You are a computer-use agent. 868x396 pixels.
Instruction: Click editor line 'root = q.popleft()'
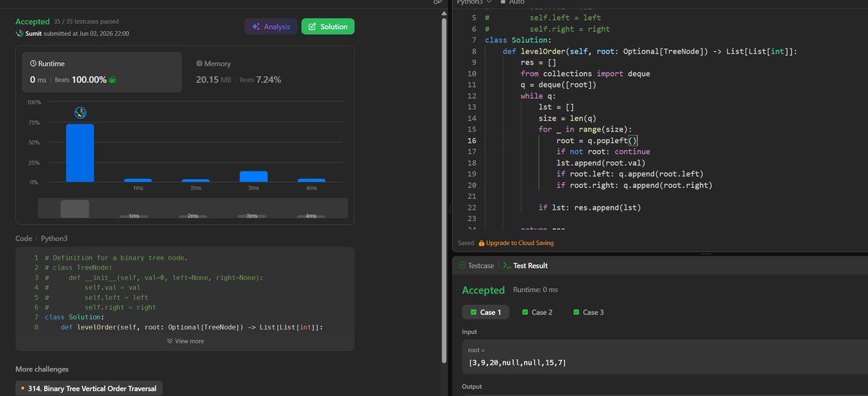click(x=597, y=140)
